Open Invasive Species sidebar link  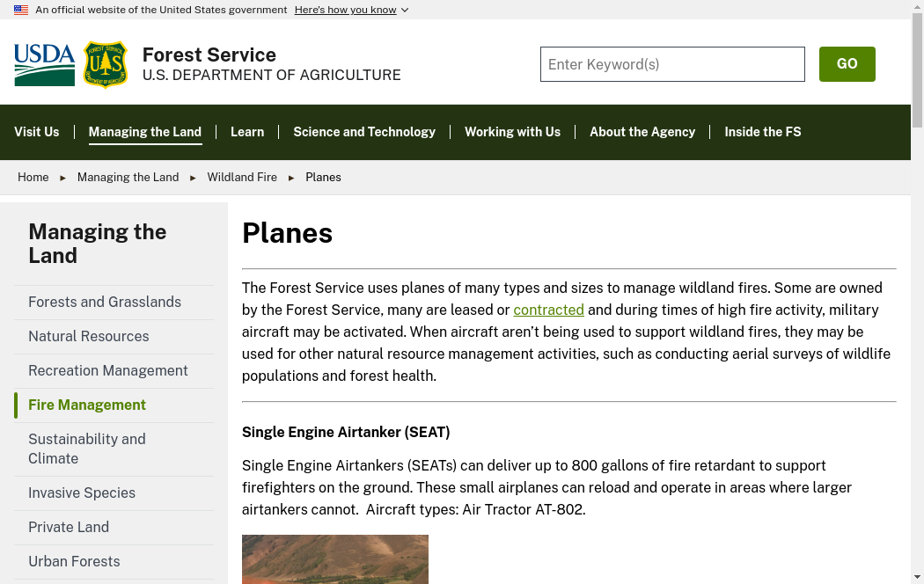[82, 493]
